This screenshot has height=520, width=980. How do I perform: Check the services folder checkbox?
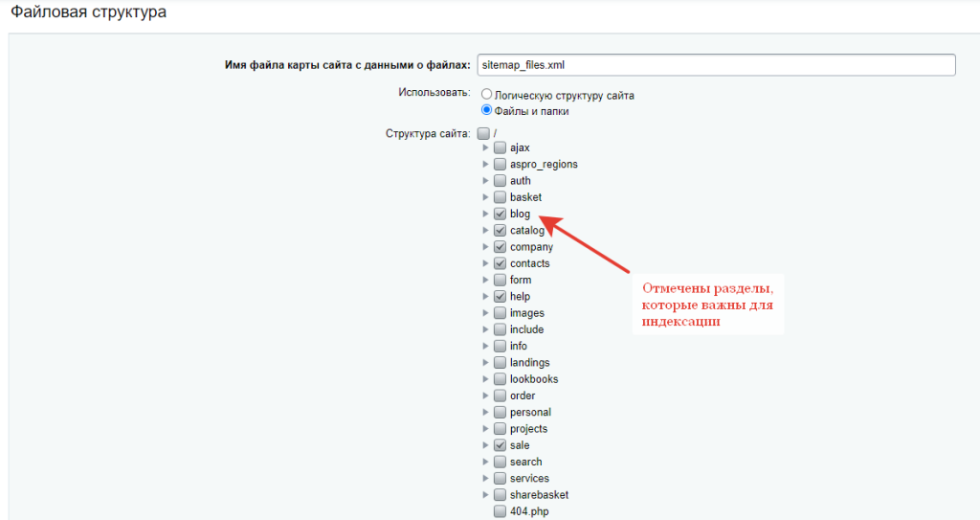tap(500, 478)
